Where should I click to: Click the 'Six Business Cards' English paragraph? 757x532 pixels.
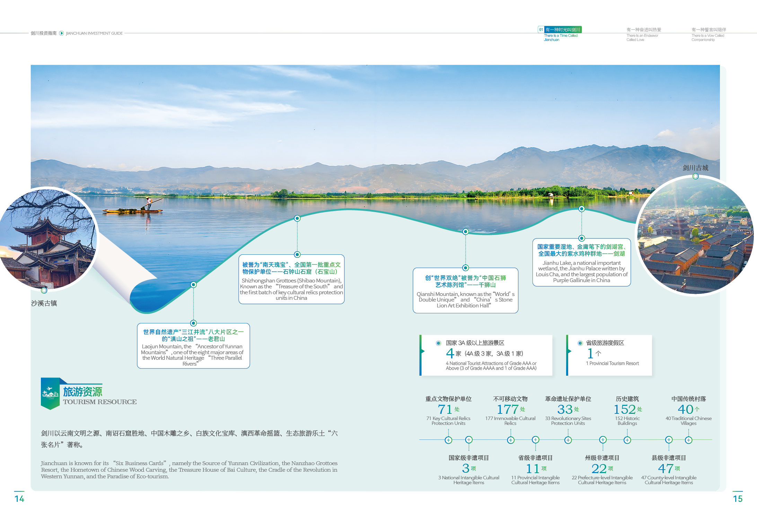tap(189, 470)
